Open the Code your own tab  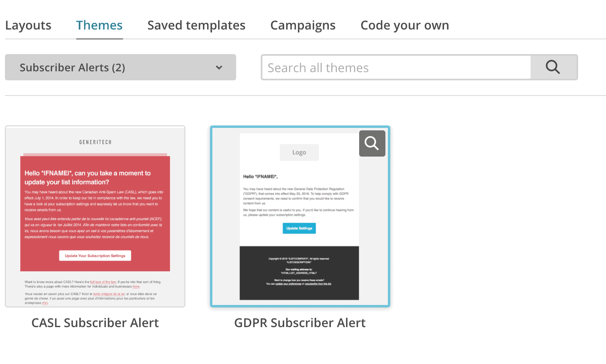(x=405, y=25)
